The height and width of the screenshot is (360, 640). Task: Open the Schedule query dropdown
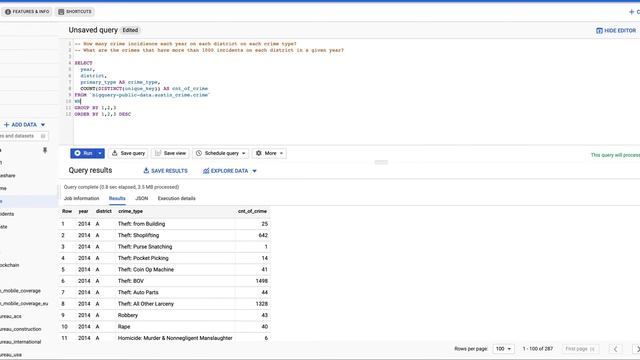pos(221,153)
